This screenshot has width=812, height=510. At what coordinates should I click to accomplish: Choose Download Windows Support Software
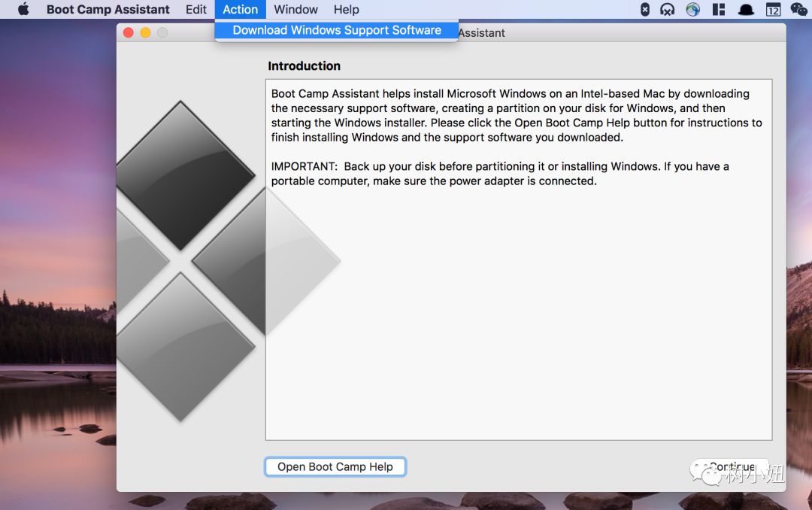click(337, 30)
